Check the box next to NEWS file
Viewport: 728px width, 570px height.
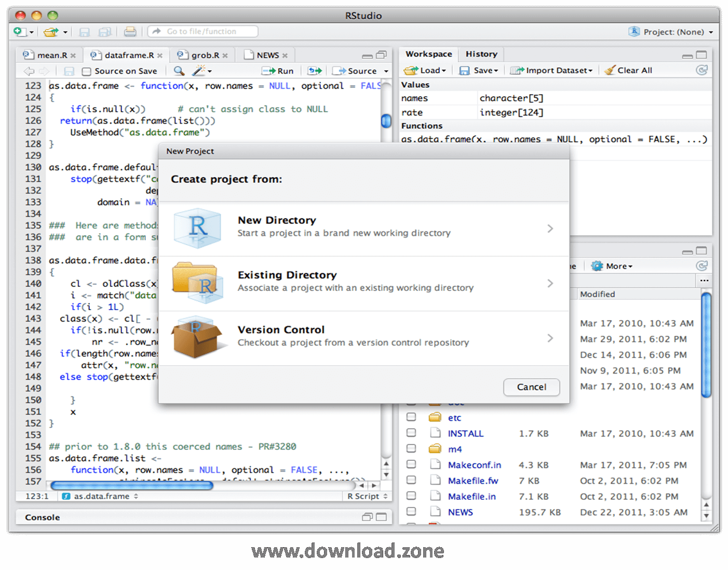411,511
